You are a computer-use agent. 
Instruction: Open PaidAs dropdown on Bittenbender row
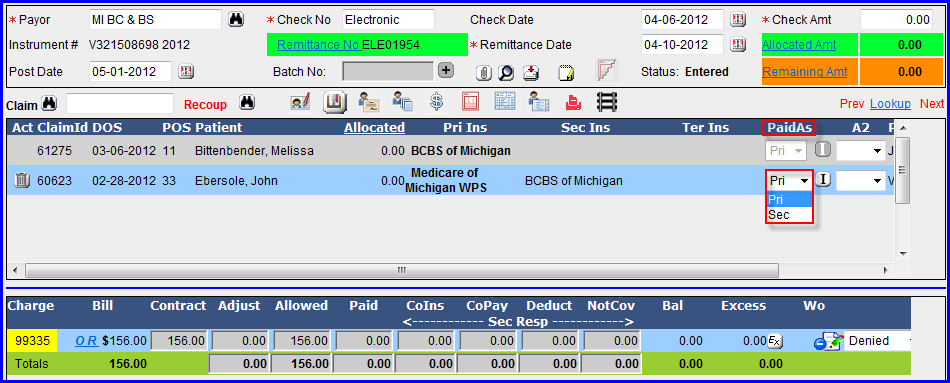[786, 151]
